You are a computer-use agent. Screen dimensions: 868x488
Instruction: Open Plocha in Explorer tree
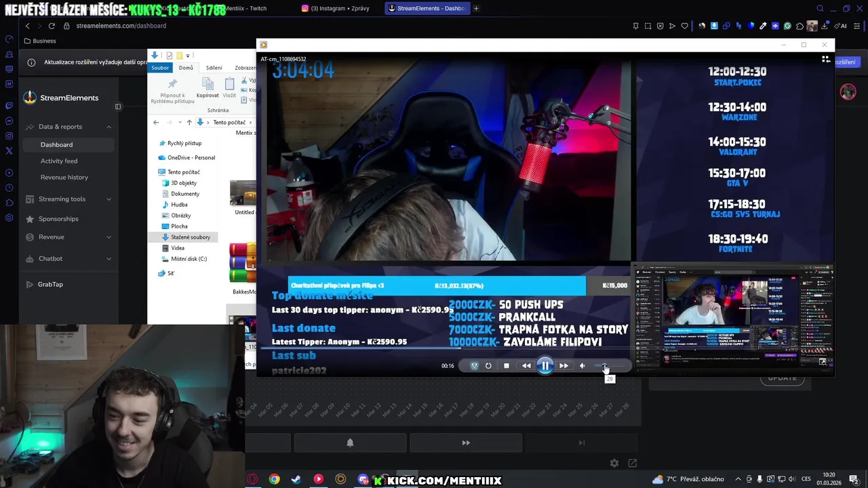pos(175,226)
